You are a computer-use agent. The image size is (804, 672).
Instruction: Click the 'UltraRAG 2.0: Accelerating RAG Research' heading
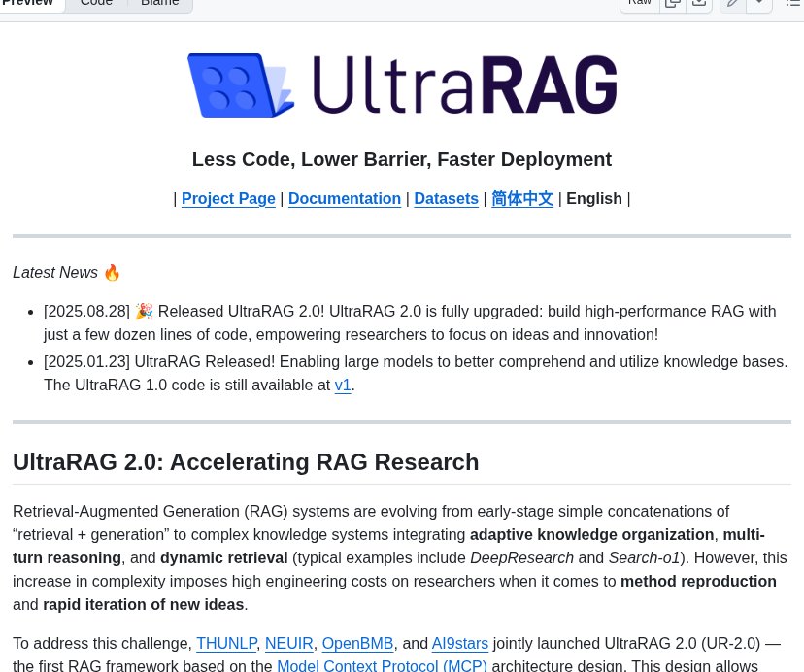[246, 461]
